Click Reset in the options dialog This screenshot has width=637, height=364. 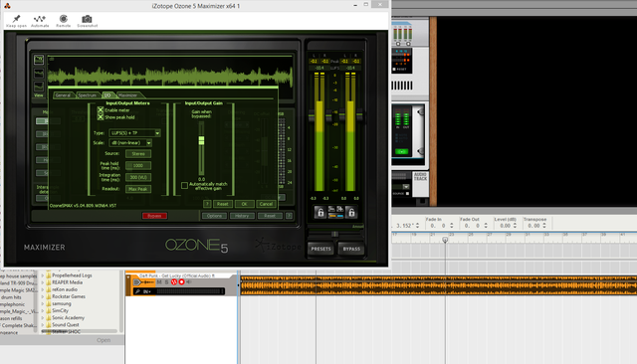[x=222, y=204]
